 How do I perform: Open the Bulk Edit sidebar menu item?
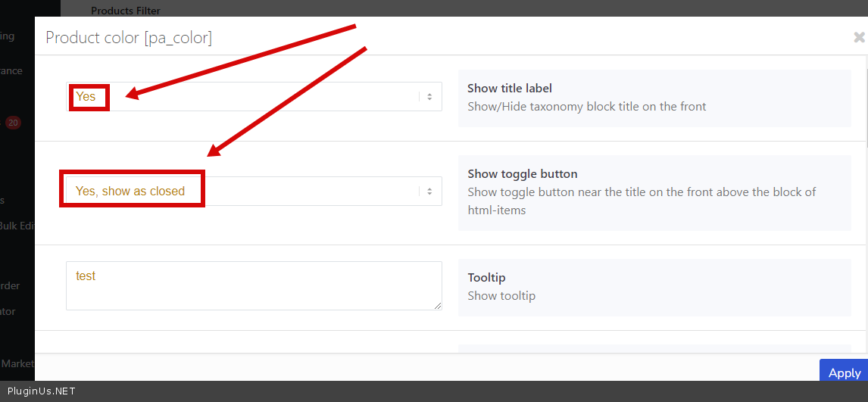click(17, 226)
